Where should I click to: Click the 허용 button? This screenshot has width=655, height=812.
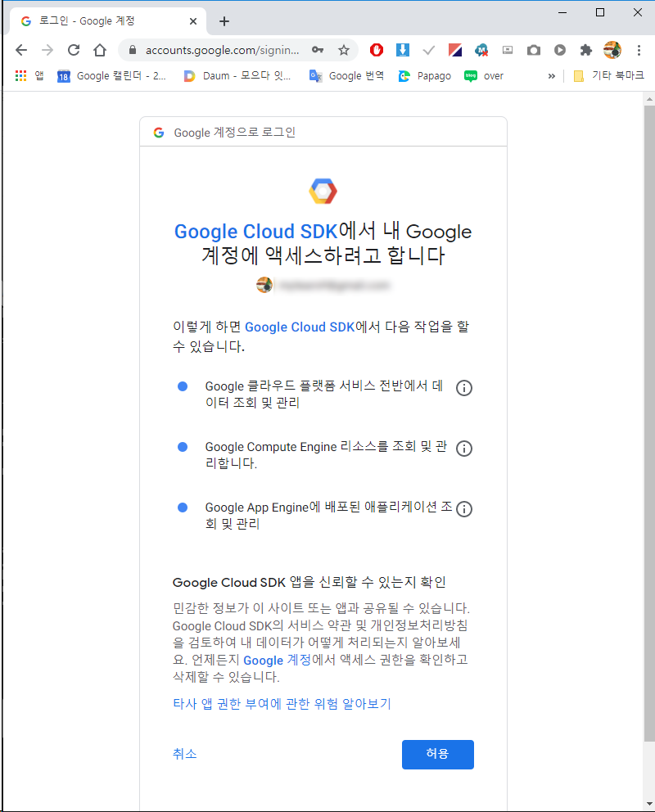click(437, 754)
